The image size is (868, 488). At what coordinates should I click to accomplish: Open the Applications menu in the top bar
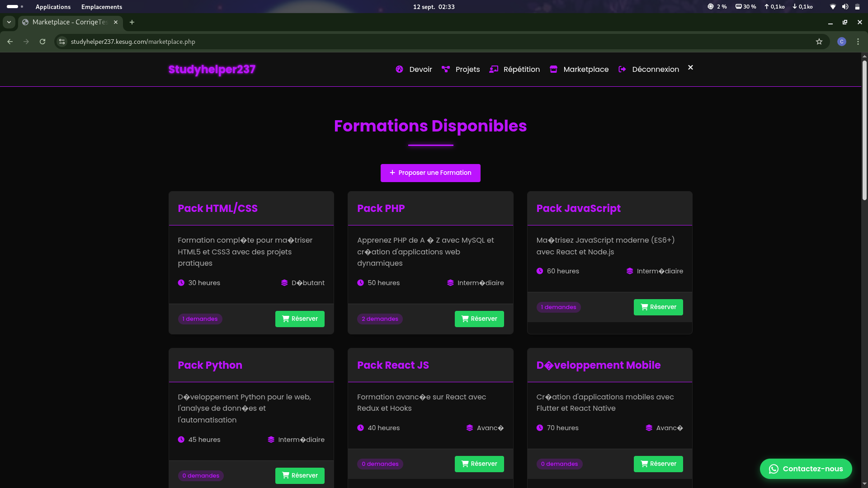pos(53,7)
